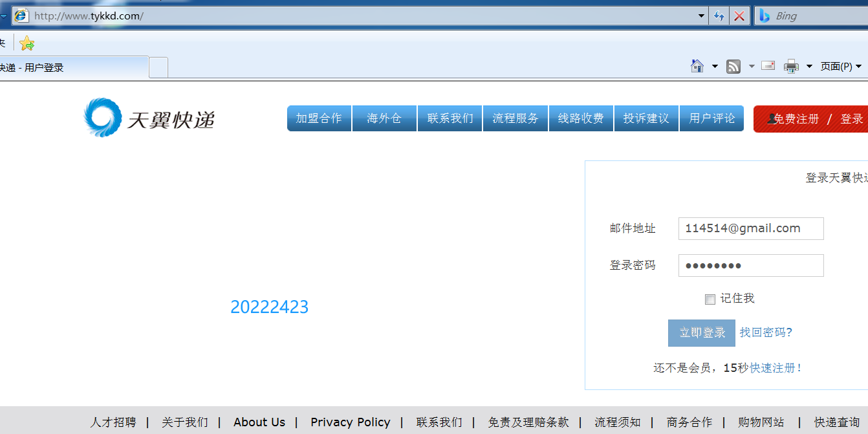The image size is (868, 434).
Task: Click the 快速注册 link
Action: pyautogui.click(x=776, y=368)
